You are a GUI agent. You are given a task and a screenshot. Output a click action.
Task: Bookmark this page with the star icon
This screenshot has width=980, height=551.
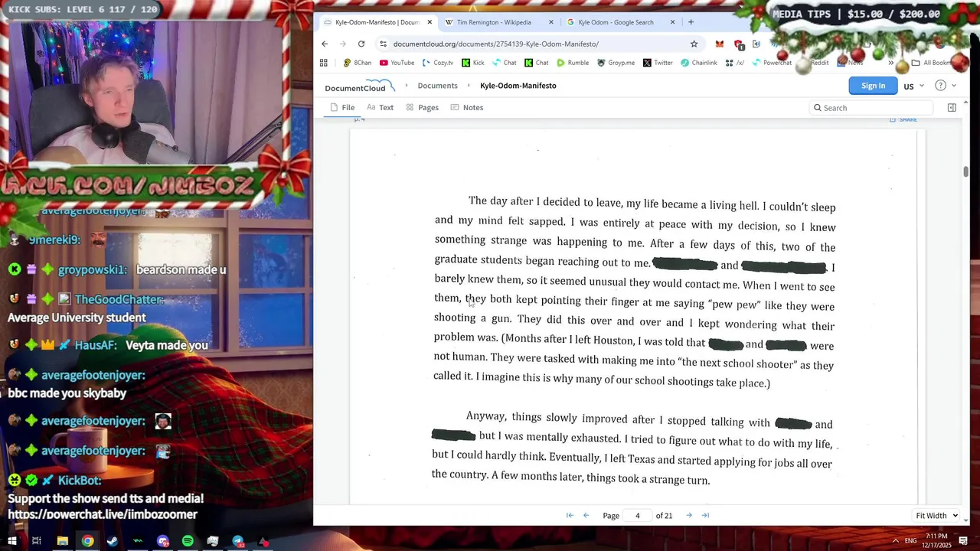(694, 44)
